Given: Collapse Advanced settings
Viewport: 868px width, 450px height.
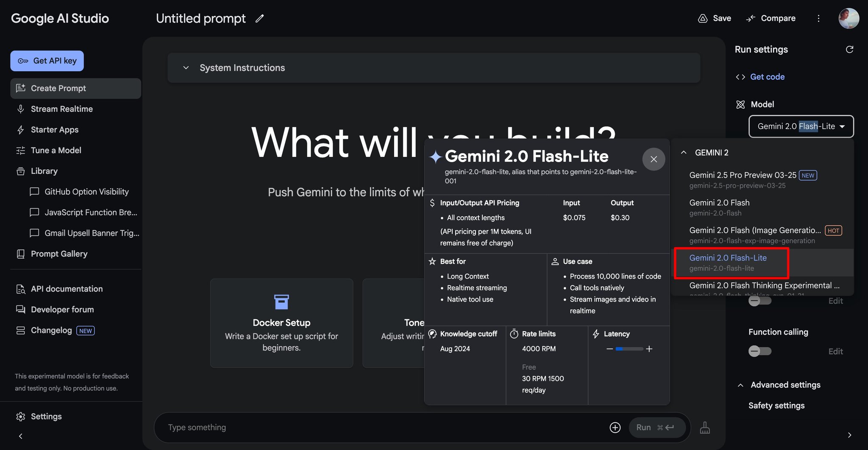Looking at the screenshot, I should coord(740,385).
